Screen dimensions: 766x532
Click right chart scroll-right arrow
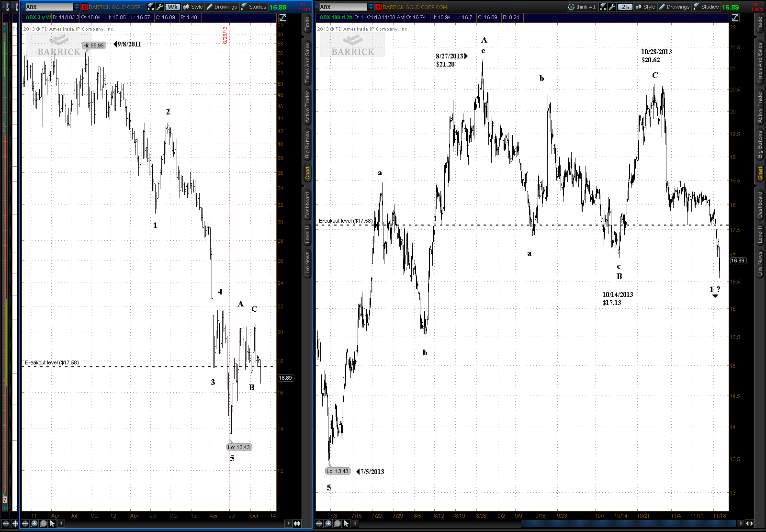point(741,523)
